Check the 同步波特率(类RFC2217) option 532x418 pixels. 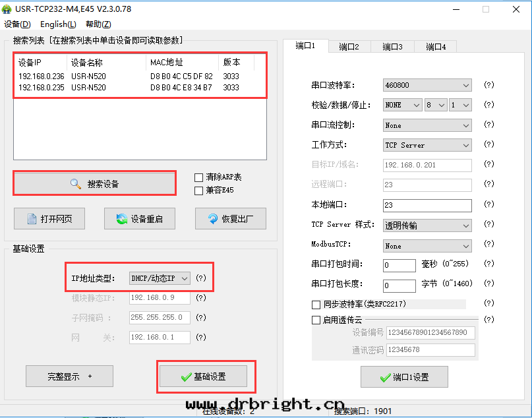click(316, 305)
